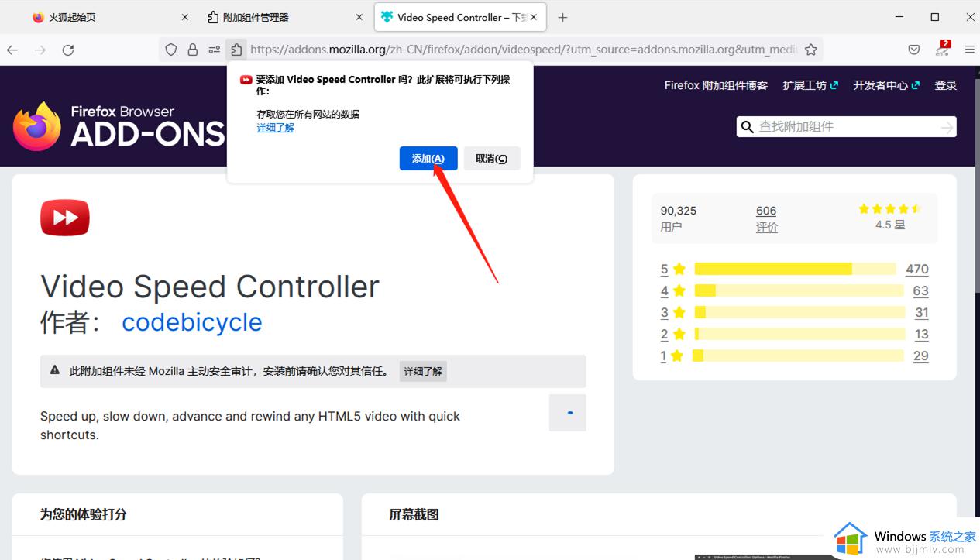Viewport: 980px width, 560px height.
Task: Click the 查找附加组件 search field
Action: click(x=846, y=127)
